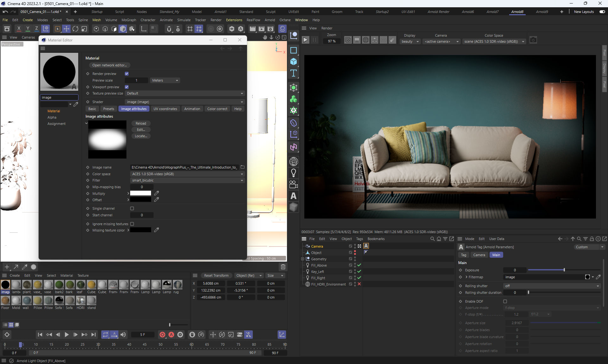
Task: Select the Rotate tool in the toolbar
Action: pos(75,29)
